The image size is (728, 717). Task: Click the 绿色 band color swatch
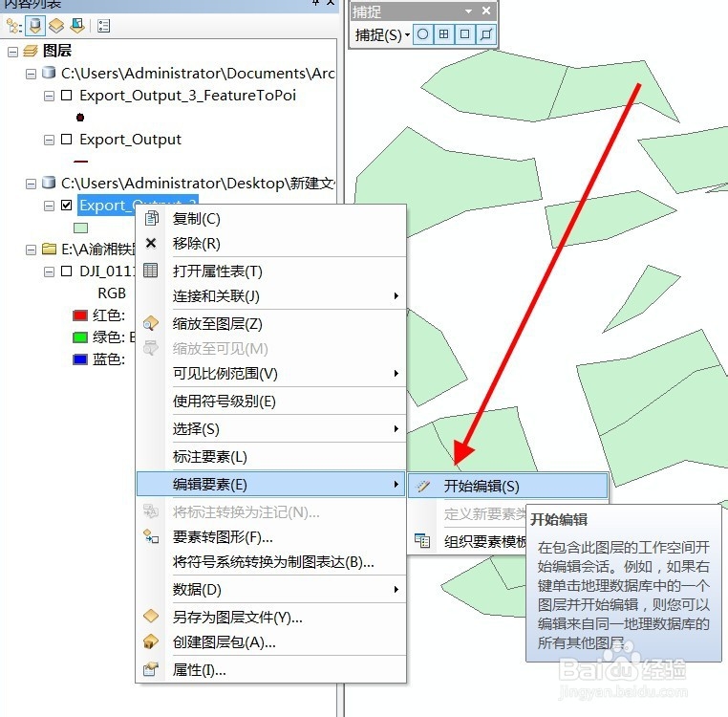click(x=80, y=337)
